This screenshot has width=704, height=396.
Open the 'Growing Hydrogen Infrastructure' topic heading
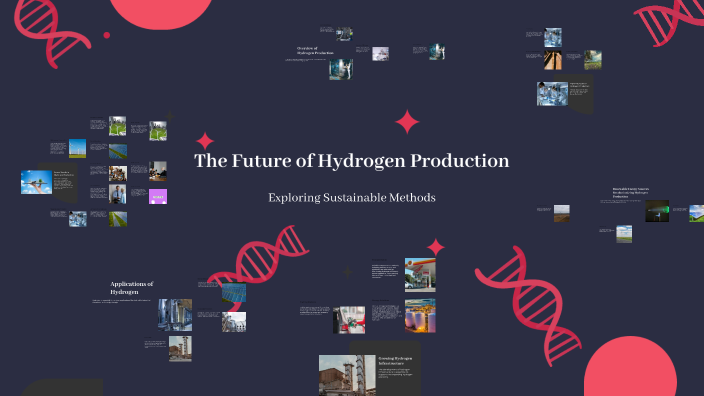(395, 361)
